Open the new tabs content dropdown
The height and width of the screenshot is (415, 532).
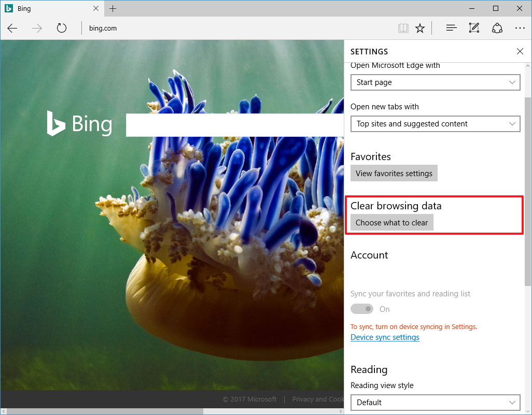pos(435,124)
